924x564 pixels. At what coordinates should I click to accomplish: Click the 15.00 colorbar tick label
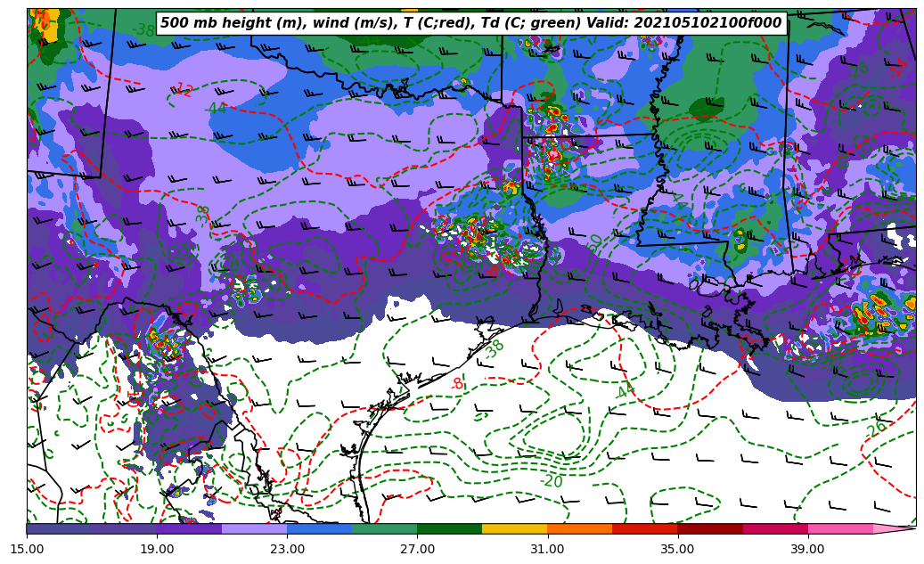pyautogui.click(x=27, y=549)
